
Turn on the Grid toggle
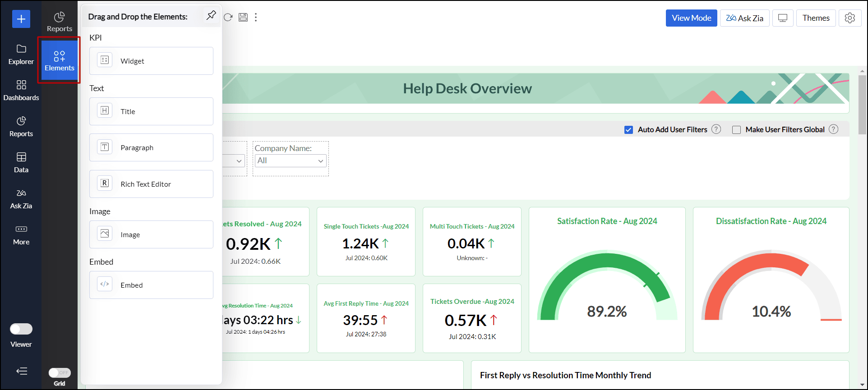coord(60,373)
